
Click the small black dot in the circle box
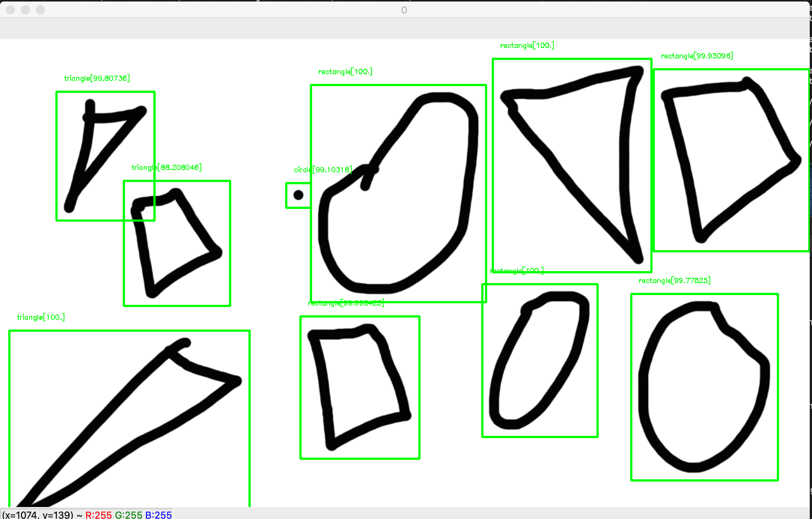(x=298, y=195)
